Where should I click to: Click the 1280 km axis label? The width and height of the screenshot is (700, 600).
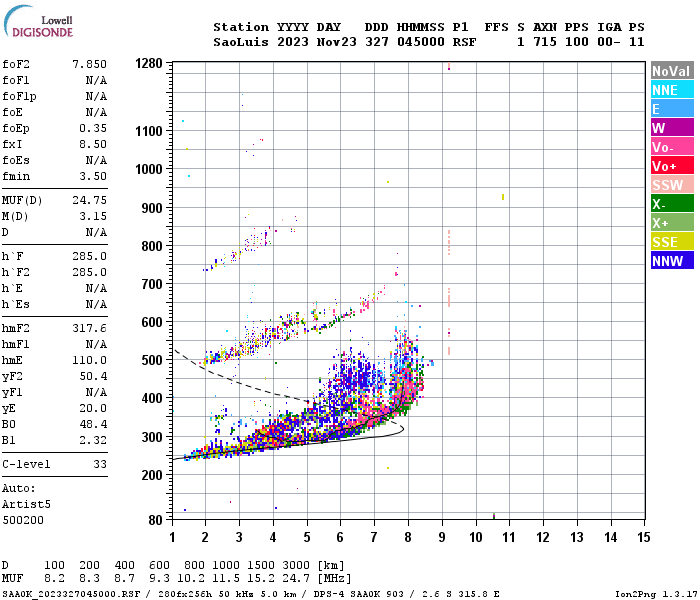click(x=149, y=63)
